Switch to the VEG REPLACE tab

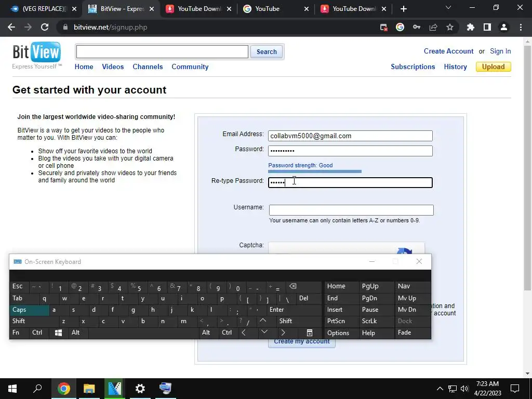tap(43, 9)
